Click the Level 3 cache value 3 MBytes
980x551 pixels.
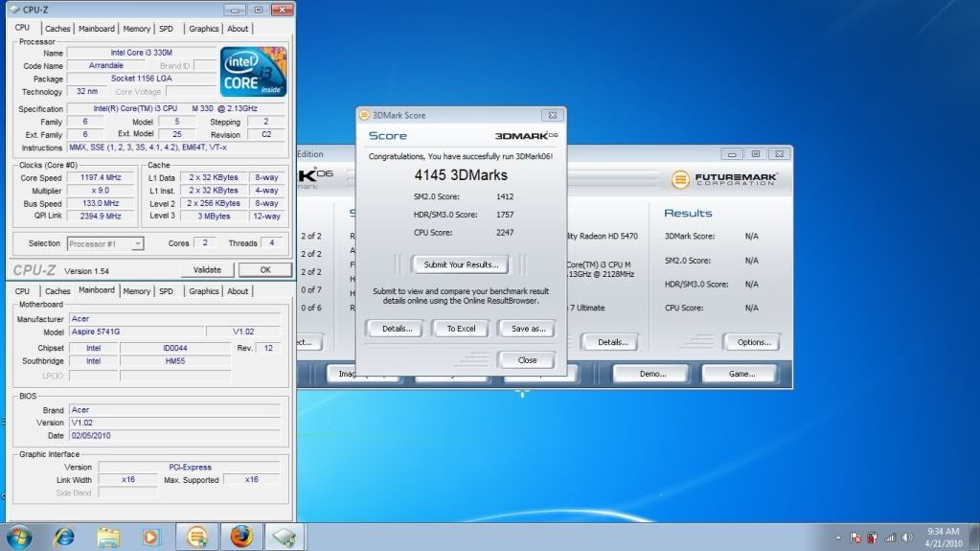tap(213, 216)
